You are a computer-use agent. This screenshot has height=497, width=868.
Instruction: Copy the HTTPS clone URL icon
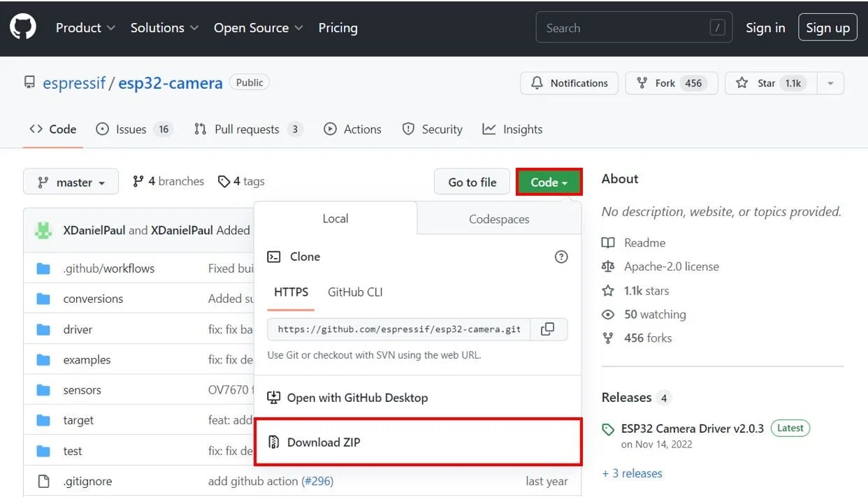coord(548,329)
